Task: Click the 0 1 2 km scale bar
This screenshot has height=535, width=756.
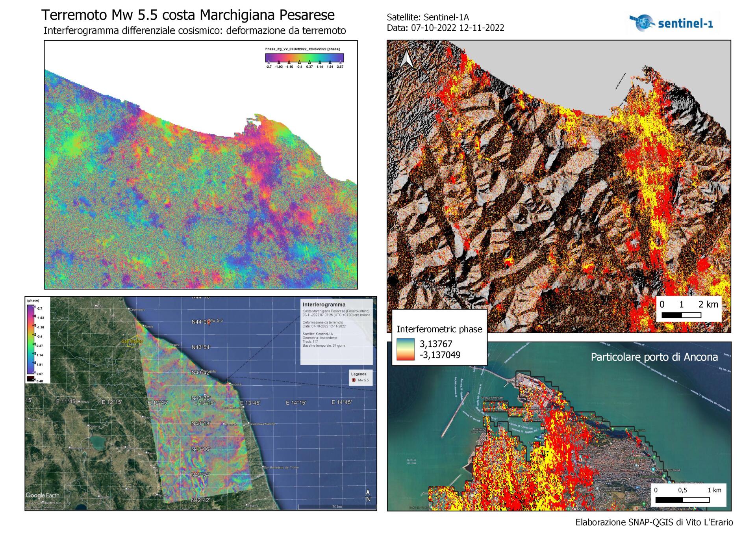Action: coord(681,315)
